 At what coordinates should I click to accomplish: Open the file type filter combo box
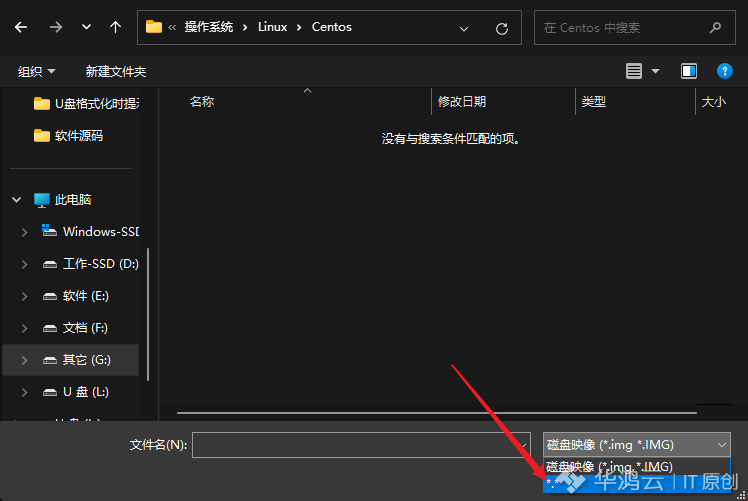coord(636,445)
